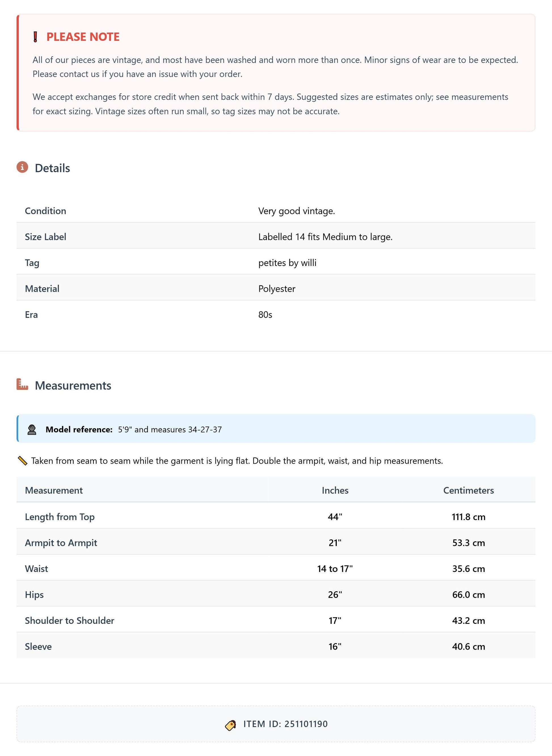Click the Sleeve centimeters value 40.6 cm

[469, 647]
